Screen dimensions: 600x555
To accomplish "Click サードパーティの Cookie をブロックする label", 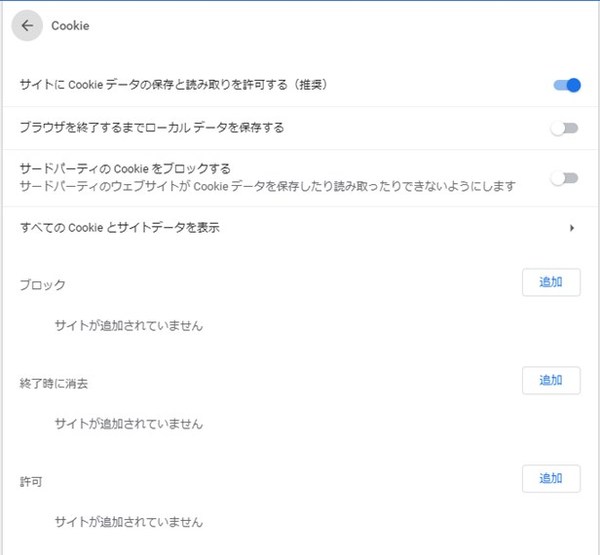I will click(126, 168).
